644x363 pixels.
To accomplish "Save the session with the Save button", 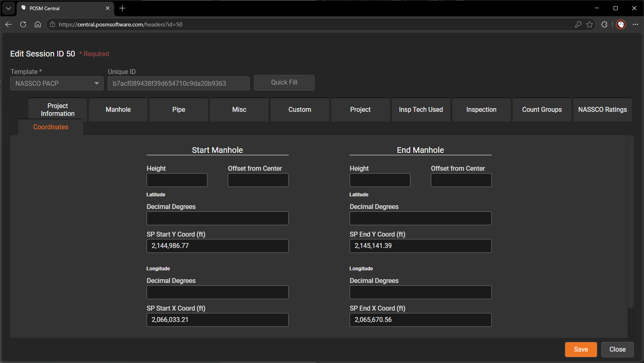I will tap(581, 350).
